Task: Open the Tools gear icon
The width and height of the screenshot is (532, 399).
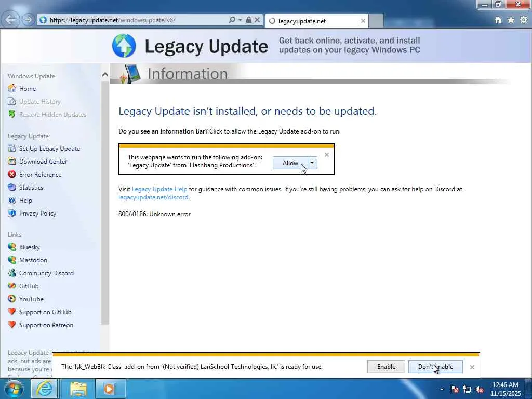Action: pos(524,20)
